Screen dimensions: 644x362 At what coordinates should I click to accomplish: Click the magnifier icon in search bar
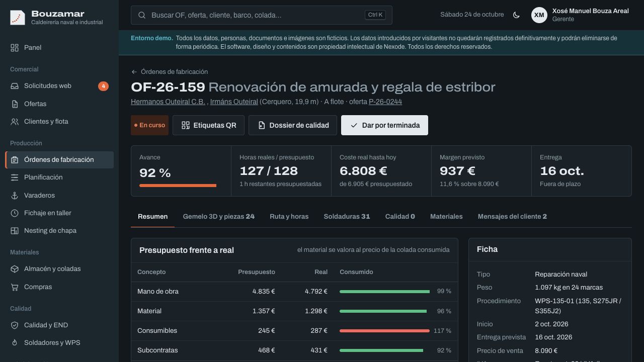point(142,15)
